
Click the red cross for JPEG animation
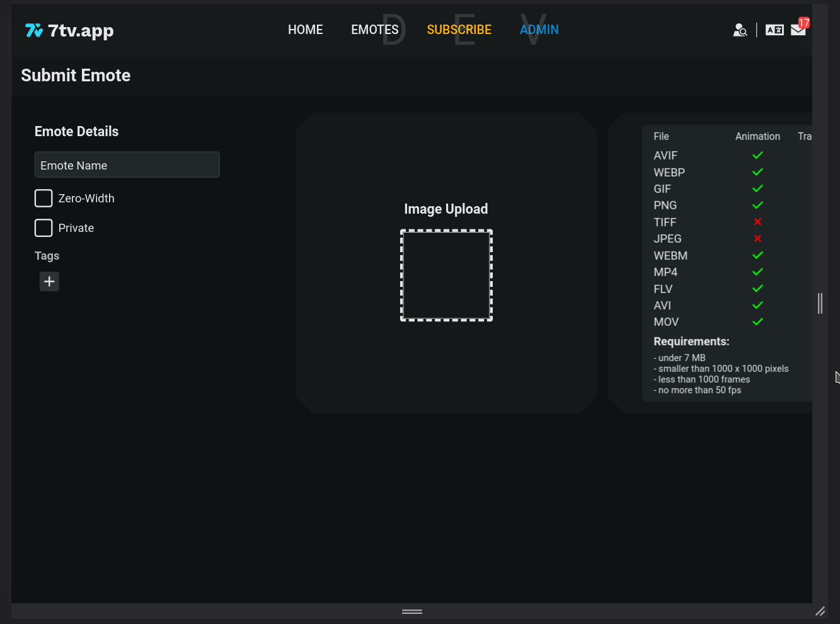click(757, 238)
